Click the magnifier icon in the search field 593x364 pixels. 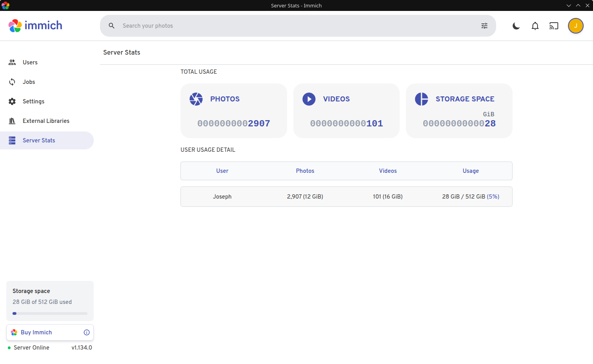[112, 25]
